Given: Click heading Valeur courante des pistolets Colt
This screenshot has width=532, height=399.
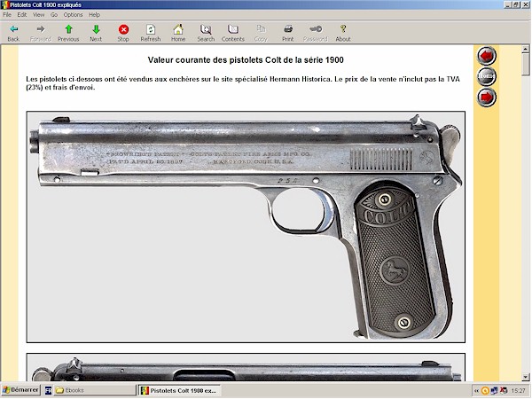Looking at the screenshot, I should [246, 60].
